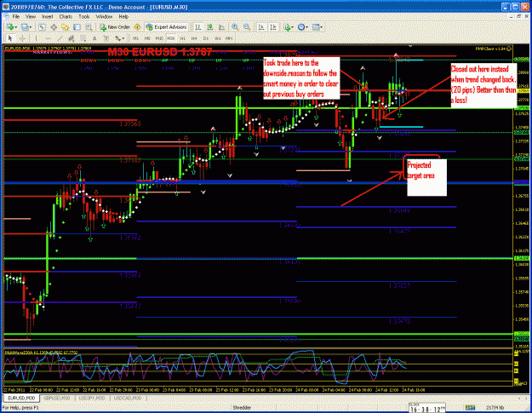Toggle the Terminal window icon

click(x=77, y=27)
